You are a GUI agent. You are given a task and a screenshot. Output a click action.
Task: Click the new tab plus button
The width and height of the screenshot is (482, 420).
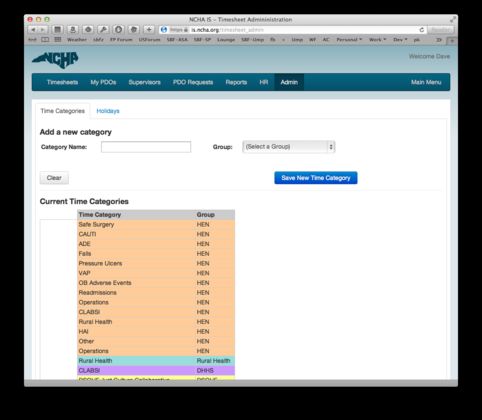[x=452, y=40]
